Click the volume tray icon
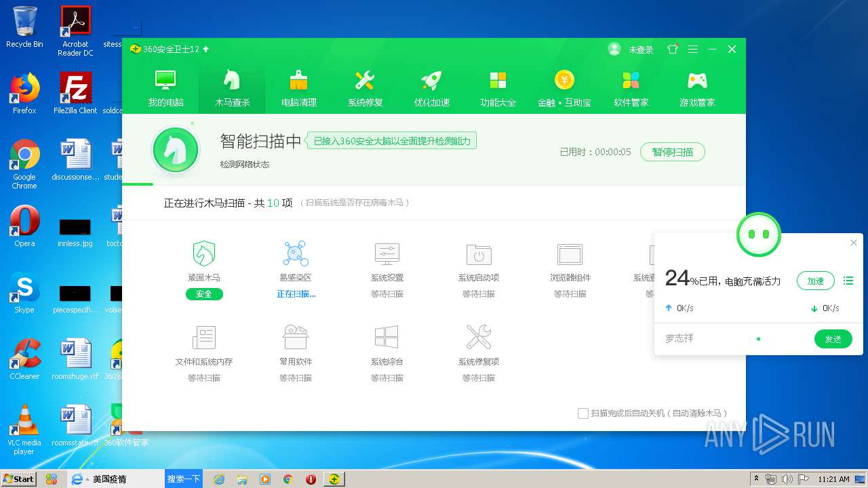The width and height of the screenshot is (868, 488). [787, 479]
